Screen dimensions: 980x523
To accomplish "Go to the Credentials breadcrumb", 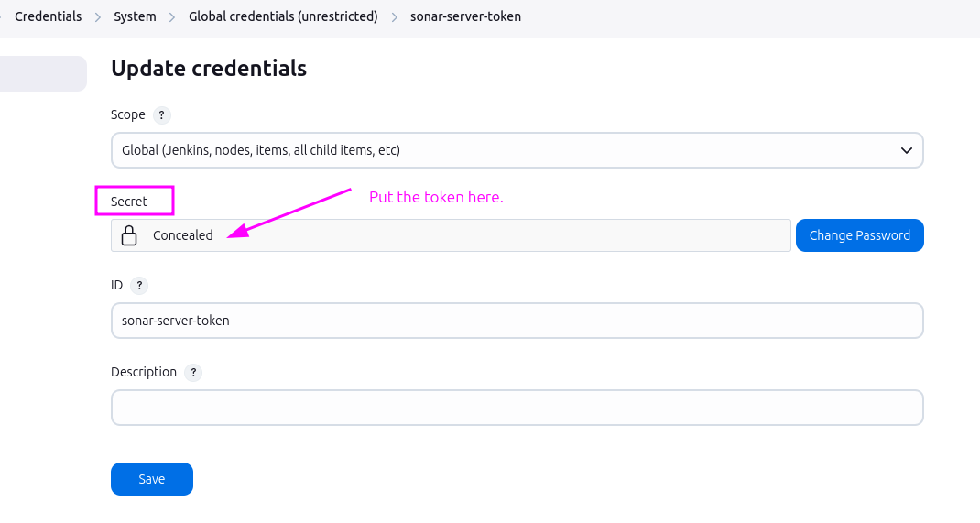I will [x=48, y=16].
